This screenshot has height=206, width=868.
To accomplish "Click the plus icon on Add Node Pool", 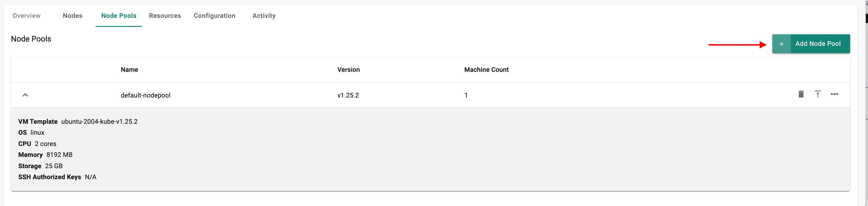I will (x=781, y=44).
